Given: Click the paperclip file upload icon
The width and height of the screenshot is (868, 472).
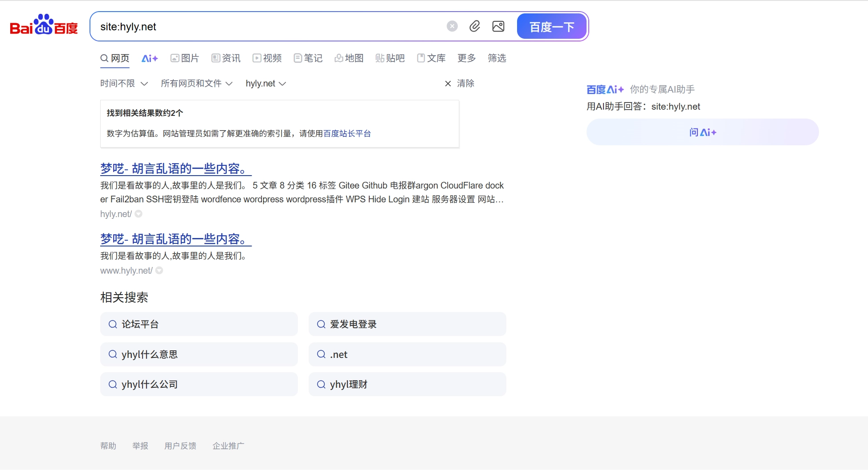Looking at the screenshot, I should point(475,26).
